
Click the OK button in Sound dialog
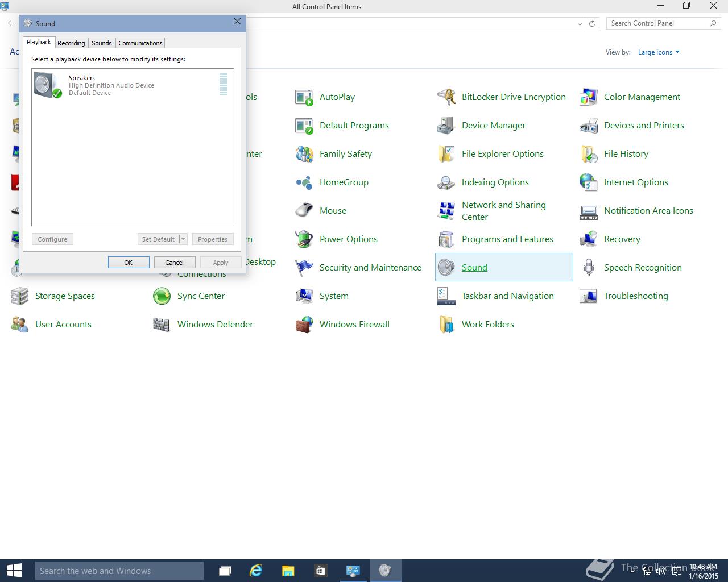129,262
